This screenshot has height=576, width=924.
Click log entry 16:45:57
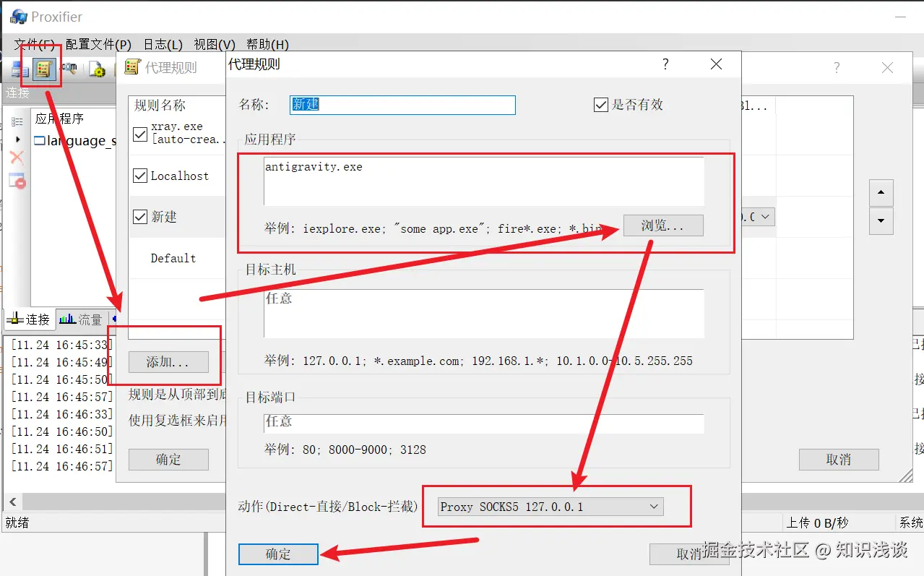pos(61,397)
